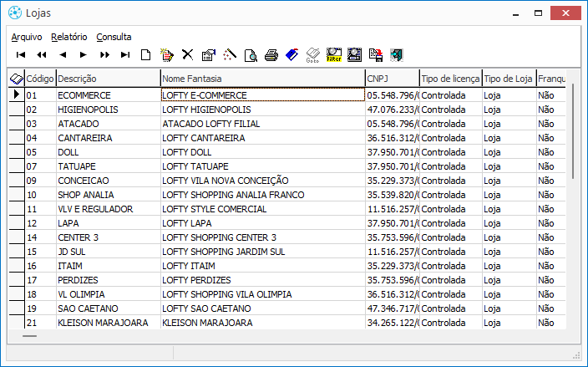Click the TATUAPE description cell
The height and width of the screenshot is (367, 588).
[x=109, y=166]
